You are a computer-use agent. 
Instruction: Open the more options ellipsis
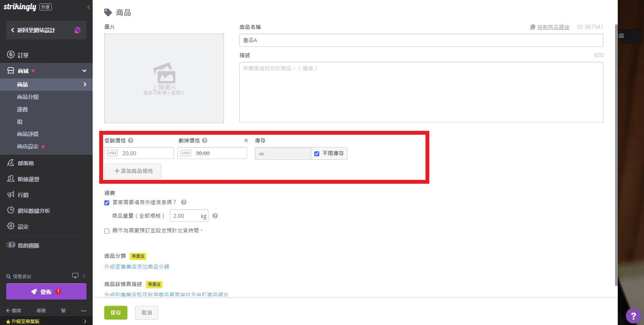[x=84, y=311]
